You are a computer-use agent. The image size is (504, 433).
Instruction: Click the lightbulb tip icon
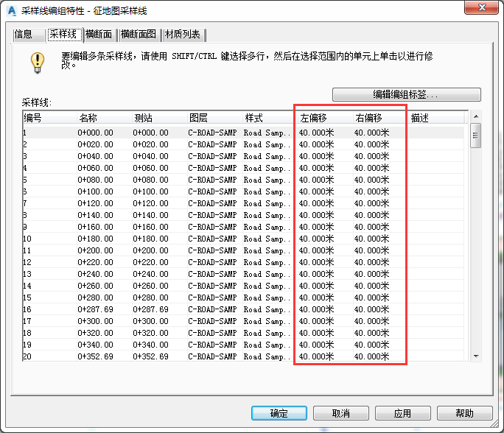[x=38, y=63]
